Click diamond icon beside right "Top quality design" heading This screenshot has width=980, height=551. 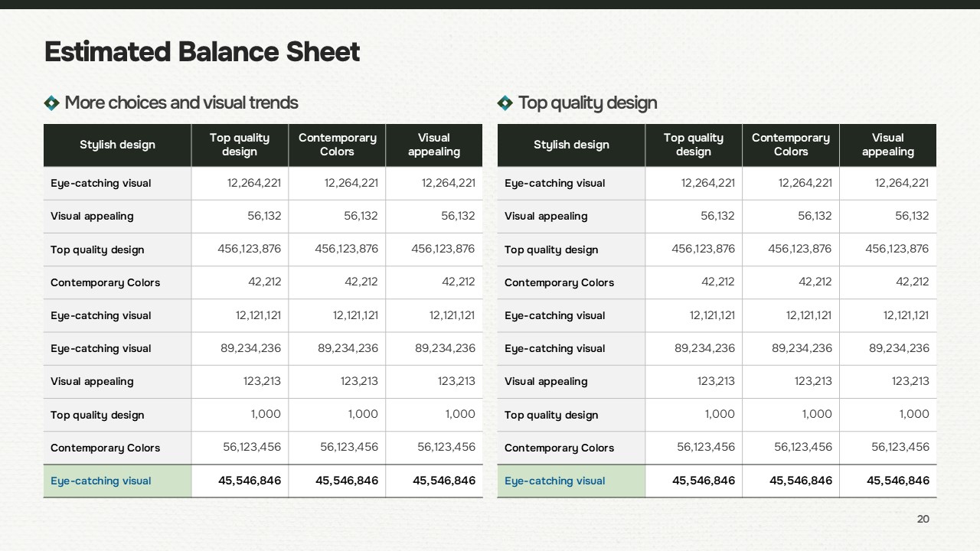[505, 103]
